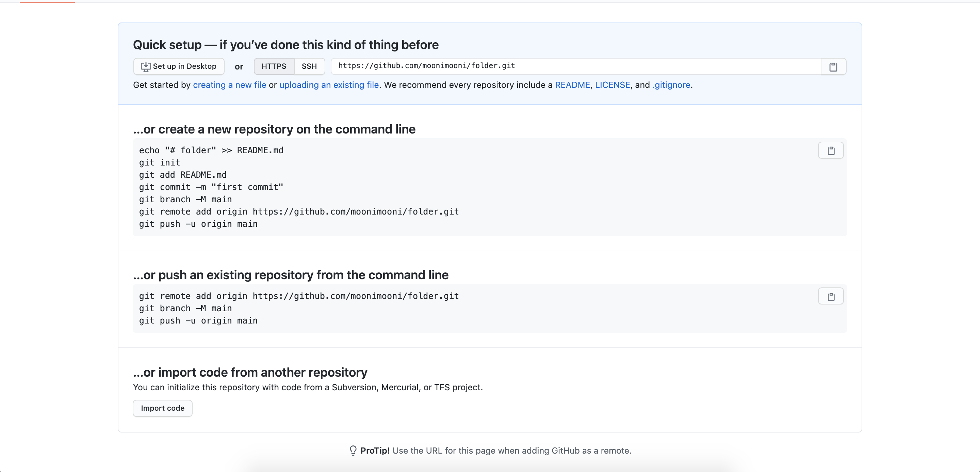Click the import code from another repository heading

(x=250, y=372)
